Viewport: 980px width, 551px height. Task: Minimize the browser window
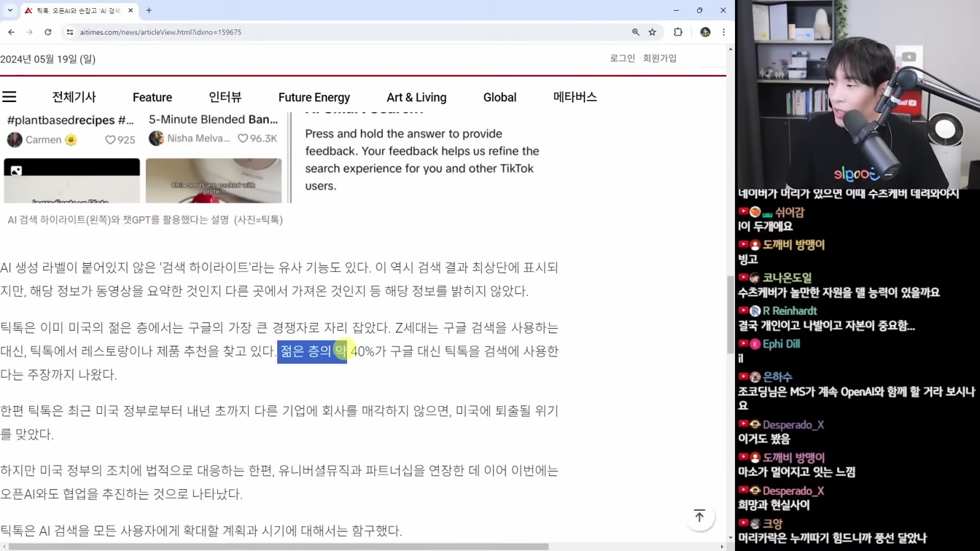pos(676,10)
